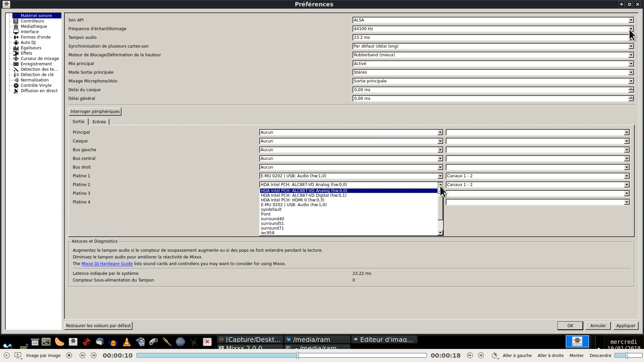This screenshot has height=362, width=644.
Task: Open the Contrôleurs preferences section
Action: coord(32,21)
